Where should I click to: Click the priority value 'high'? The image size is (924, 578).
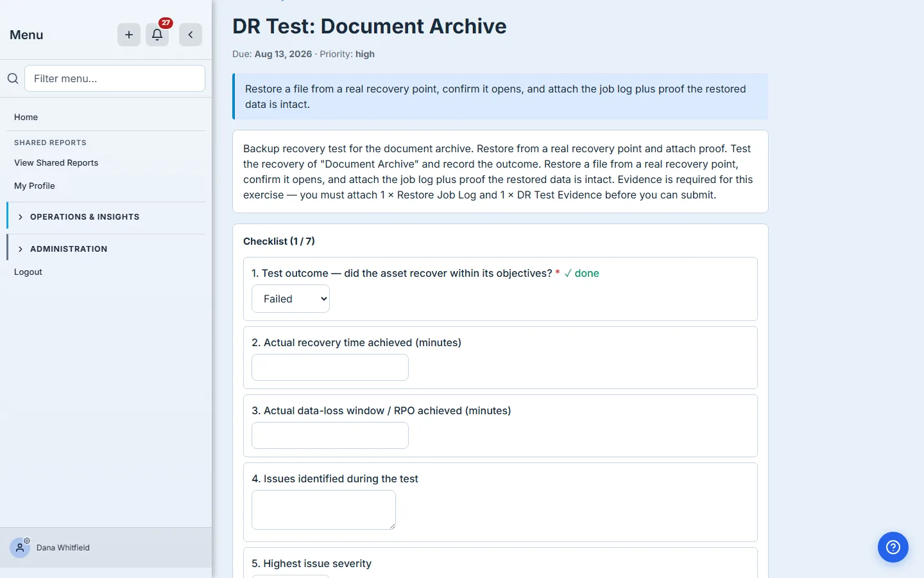pyautogui.click(x=365, y=54)
